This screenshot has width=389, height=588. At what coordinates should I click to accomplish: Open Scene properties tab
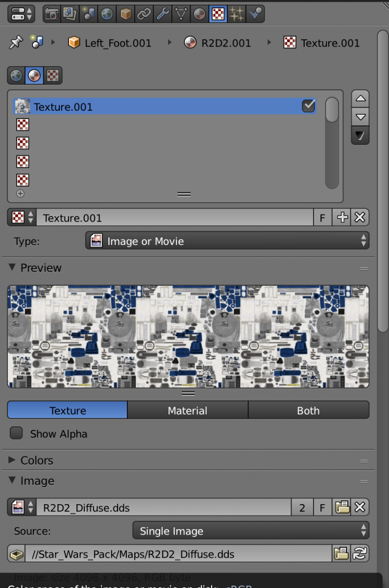(x=88, y=14)
